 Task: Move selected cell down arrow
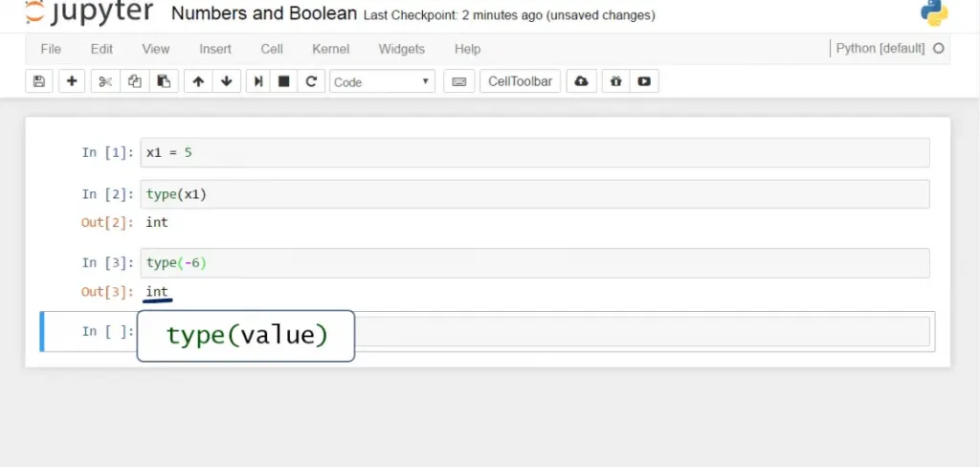[226, 81]
